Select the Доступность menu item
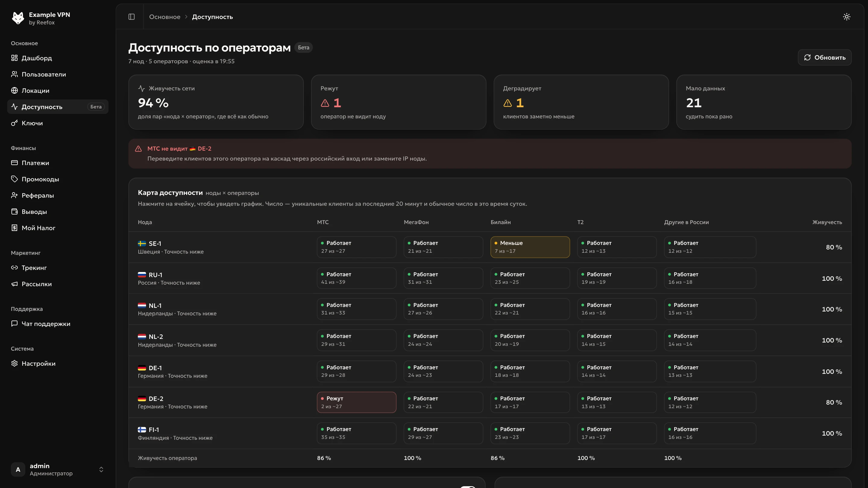 click(58, 107)
